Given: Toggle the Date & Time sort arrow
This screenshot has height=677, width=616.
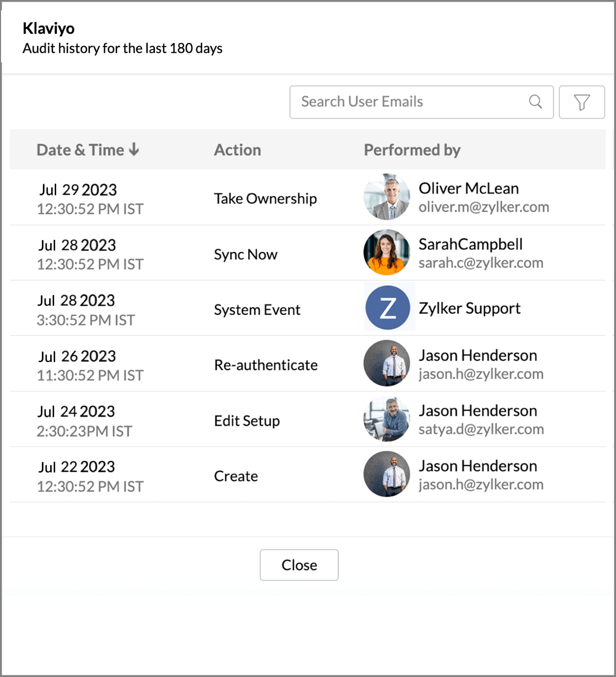Looking at the screenshot, I should [x=134, y=149].
